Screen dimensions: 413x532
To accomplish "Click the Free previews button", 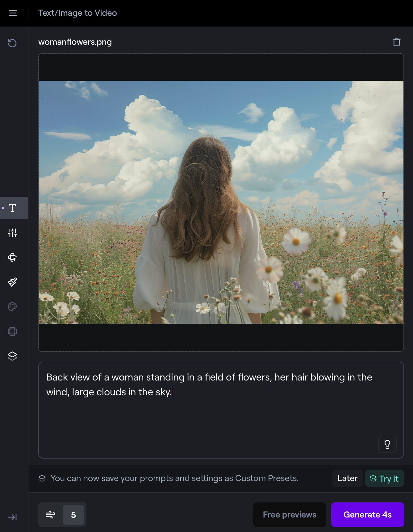I will pyautogui.click(x=289, y=515).
